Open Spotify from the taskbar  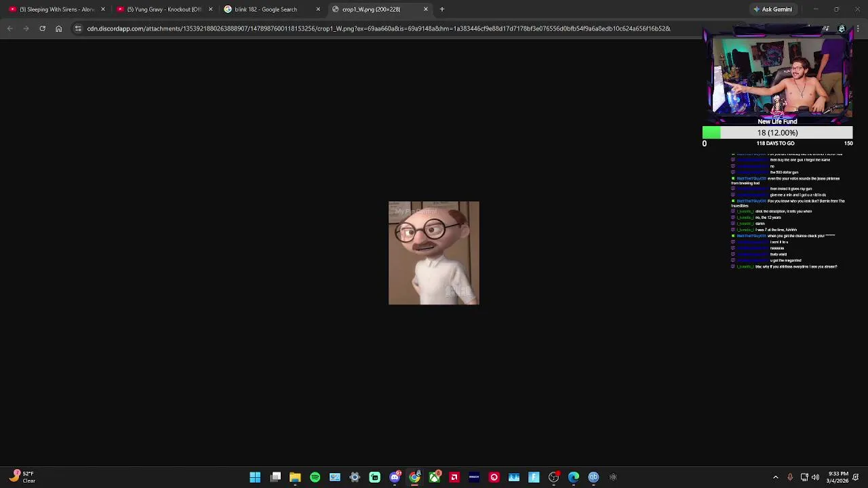315,477
